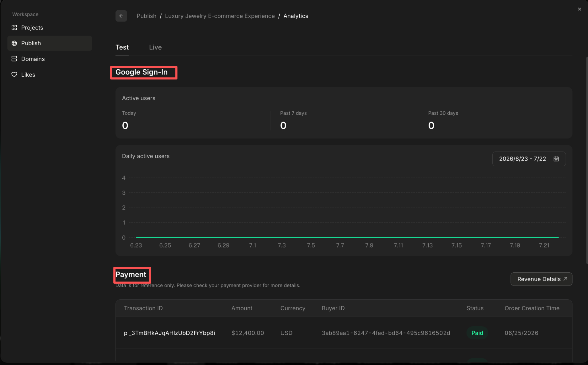Click the Publish breadcrumb link

click(x=146, y=16)
